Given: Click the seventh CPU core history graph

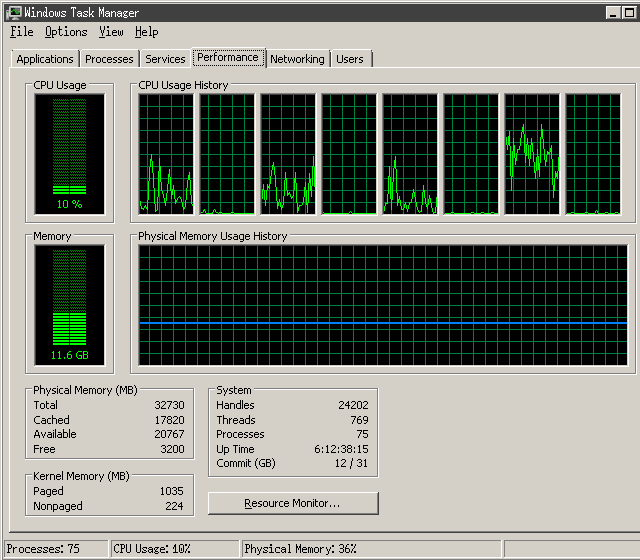Looking at the screenshot, I should [532, 154].
